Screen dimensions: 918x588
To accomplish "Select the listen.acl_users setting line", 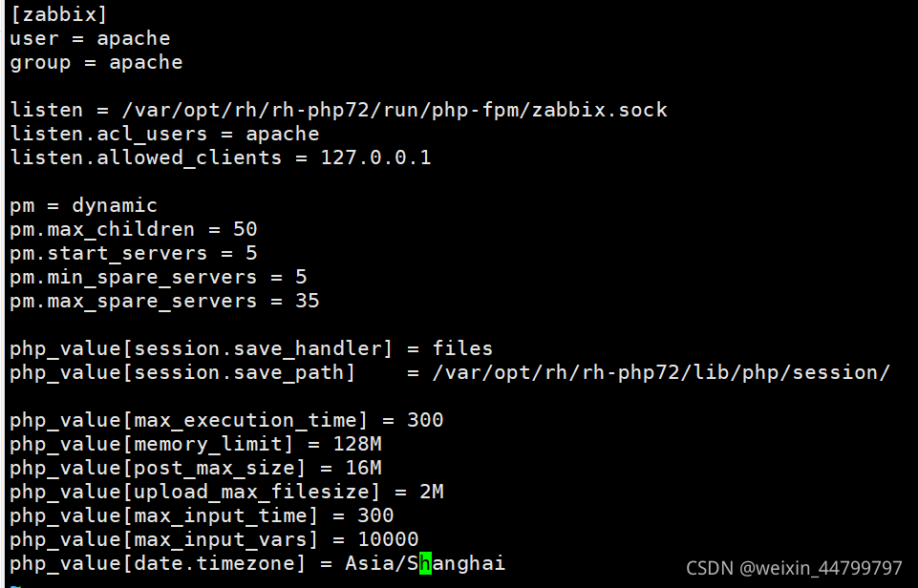I will [x=164, y=134].
